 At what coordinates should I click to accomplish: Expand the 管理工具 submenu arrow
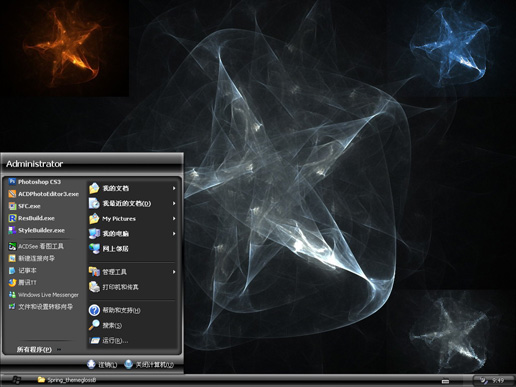pyautogui.click(x=174, y=272)
